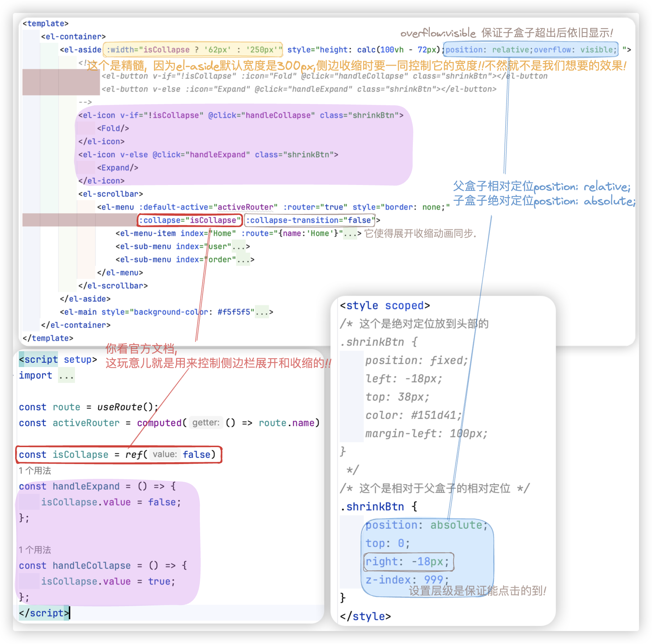Open usages hint above handleCollapse

35,550
